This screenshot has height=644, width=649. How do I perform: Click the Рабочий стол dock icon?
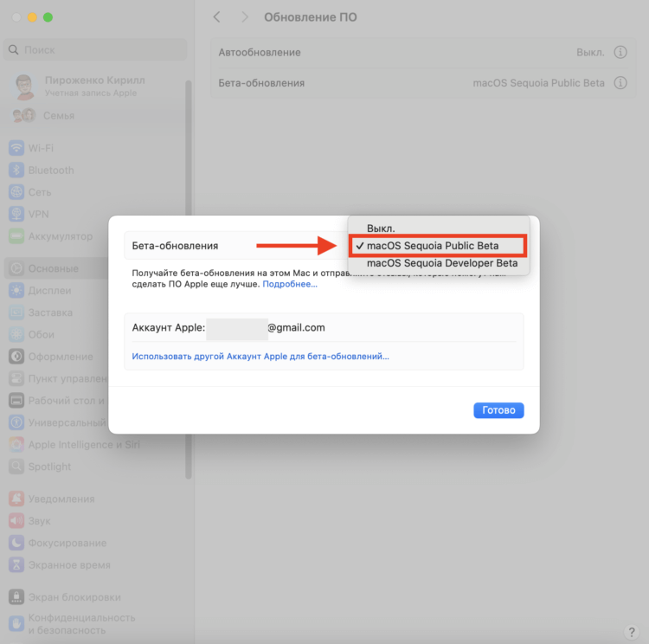(16, 401)
